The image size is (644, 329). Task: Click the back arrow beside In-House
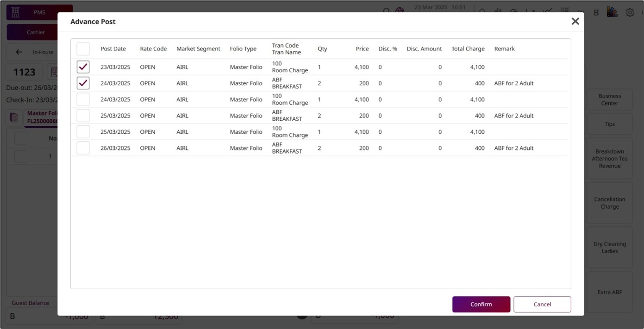(x=19, y=52)
